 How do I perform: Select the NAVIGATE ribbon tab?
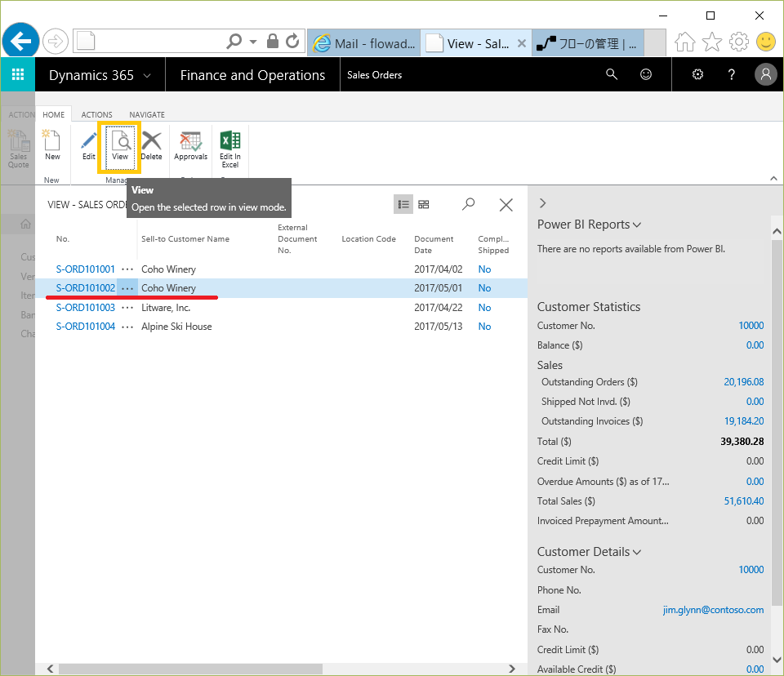[147, 114]
